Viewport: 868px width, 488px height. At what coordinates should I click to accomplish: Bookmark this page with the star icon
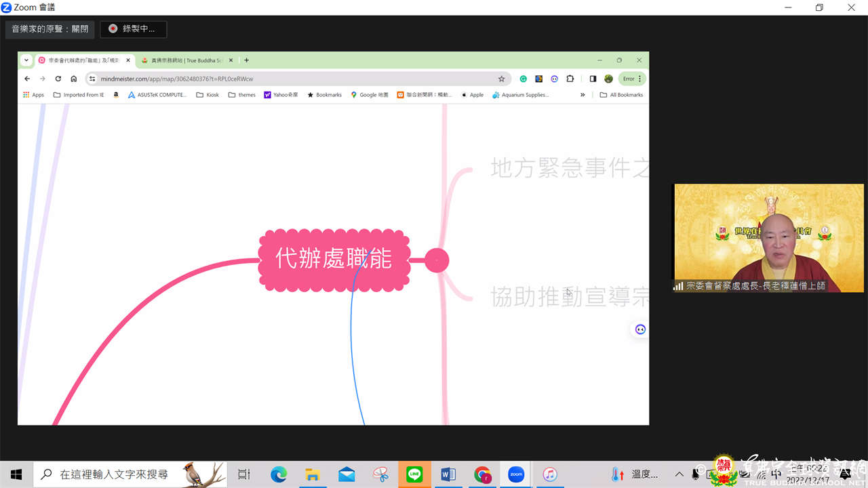point(502,79)
